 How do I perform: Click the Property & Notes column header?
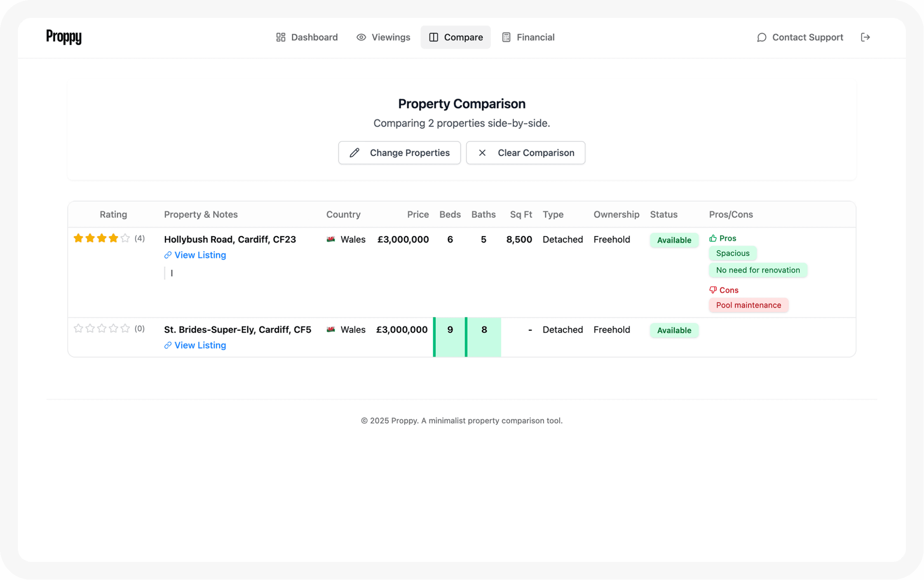(x=201, y=214)
